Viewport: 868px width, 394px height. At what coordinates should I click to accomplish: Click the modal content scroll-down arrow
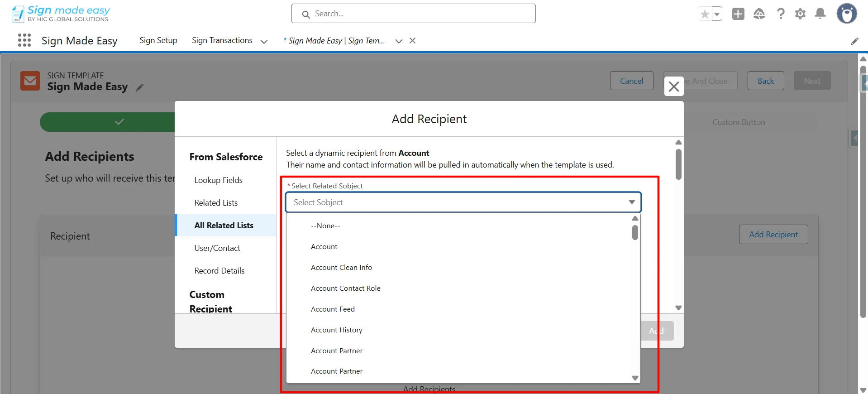678,308
